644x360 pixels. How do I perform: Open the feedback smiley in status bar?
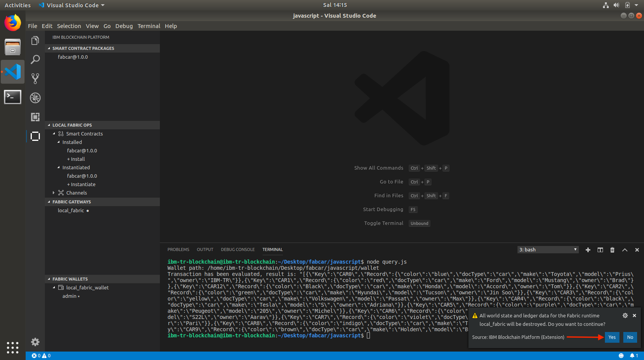(x=621, y=356)
